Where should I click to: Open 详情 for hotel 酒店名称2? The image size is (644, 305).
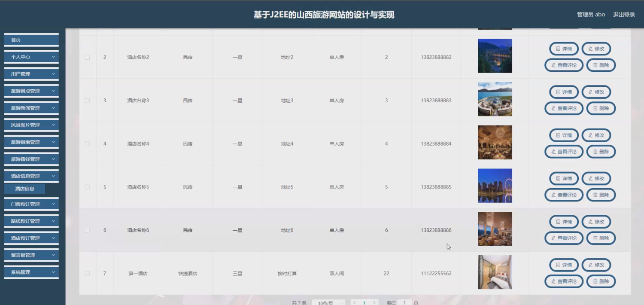pyautogui.click(x=564, y=49)
